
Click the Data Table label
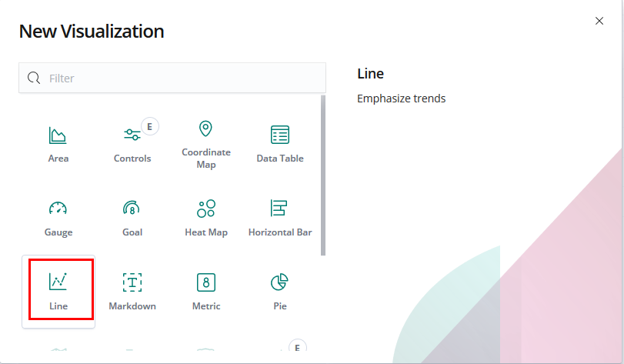pyautogui.click(x=280, y=159)
